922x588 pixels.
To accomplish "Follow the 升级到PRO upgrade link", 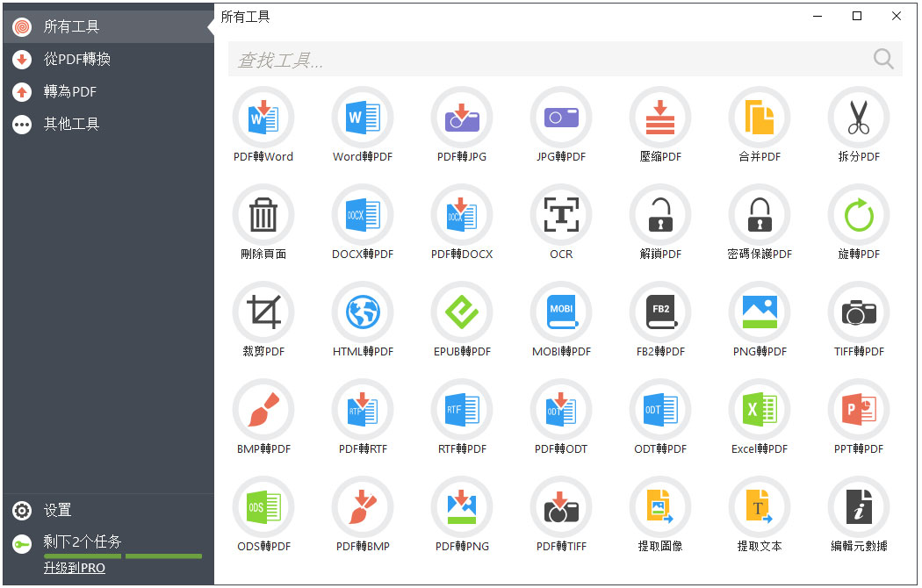I will pyautogui.click(x=74, y=568).
